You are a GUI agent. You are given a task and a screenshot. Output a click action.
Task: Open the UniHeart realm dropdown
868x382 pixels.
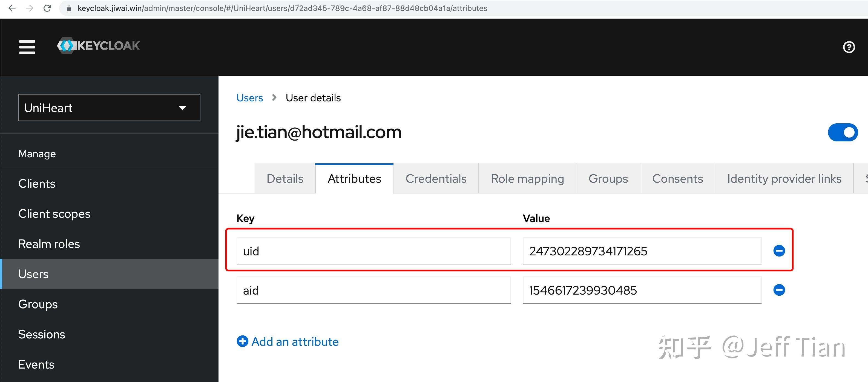(109, 107)
